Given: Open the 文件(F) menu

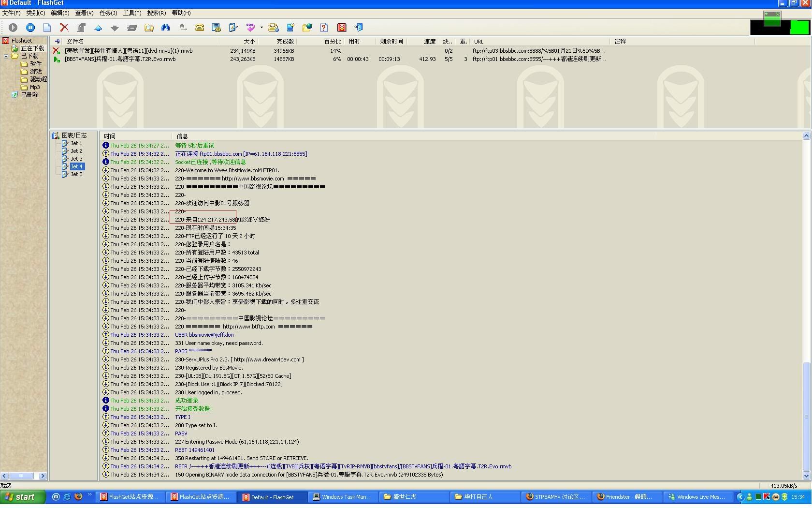Looking at the screenshot, I should [11, 13].
